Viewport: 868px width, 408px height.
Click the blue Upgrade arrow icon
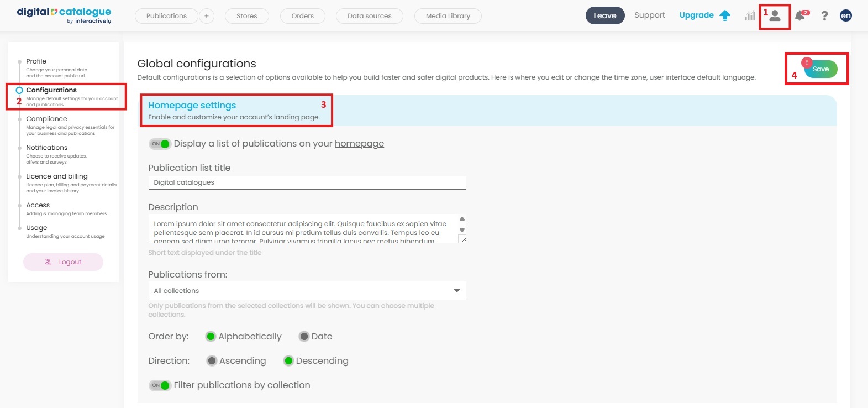pyautogui.click(x=725, y=15)
